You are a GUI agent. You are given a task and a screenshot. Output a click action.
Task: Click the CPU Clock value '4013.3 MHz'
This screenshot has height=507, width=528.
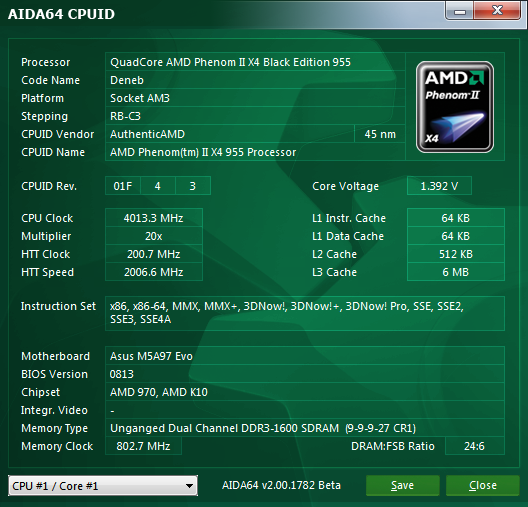154,218
